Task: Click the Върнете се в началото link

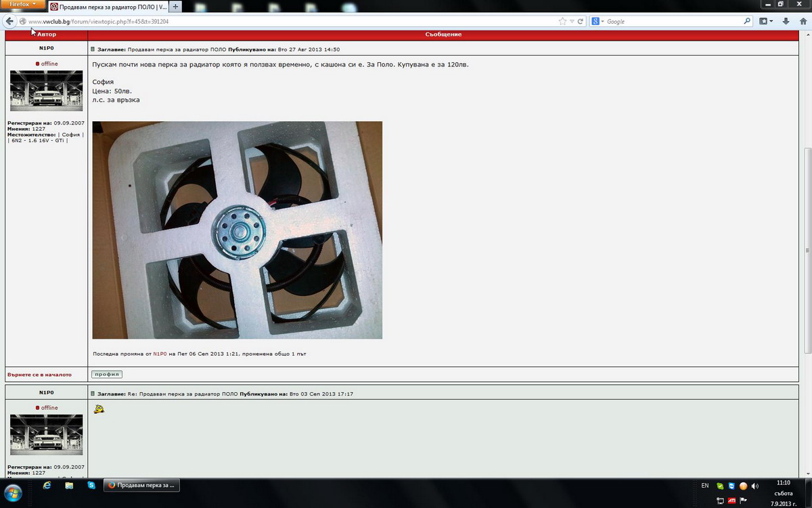Action: (x=39, y=374)
